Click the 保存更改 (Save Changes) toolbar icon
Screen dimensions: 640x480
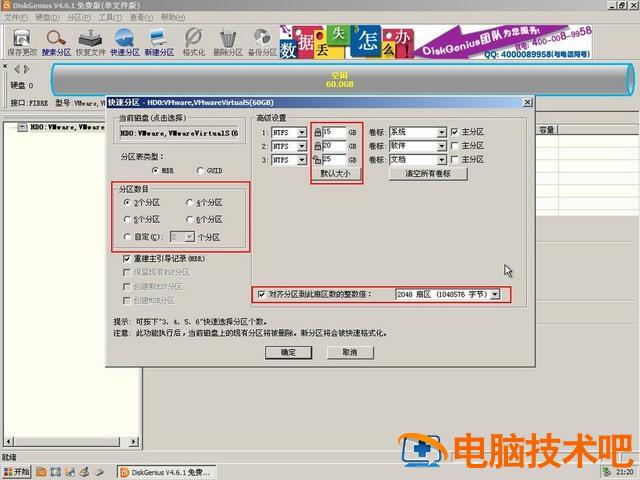click(22, 40)
